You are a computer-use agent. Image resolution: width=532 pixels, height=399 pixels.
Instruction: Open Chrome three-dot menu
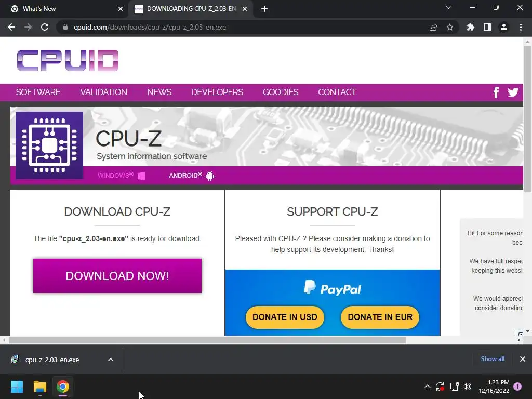point(521,27)
